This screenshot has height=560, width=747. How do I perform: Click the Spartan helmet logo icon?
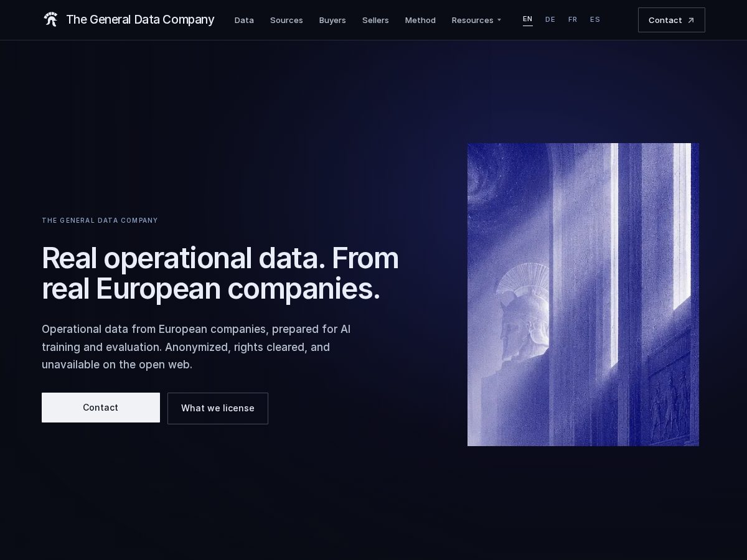51,19
